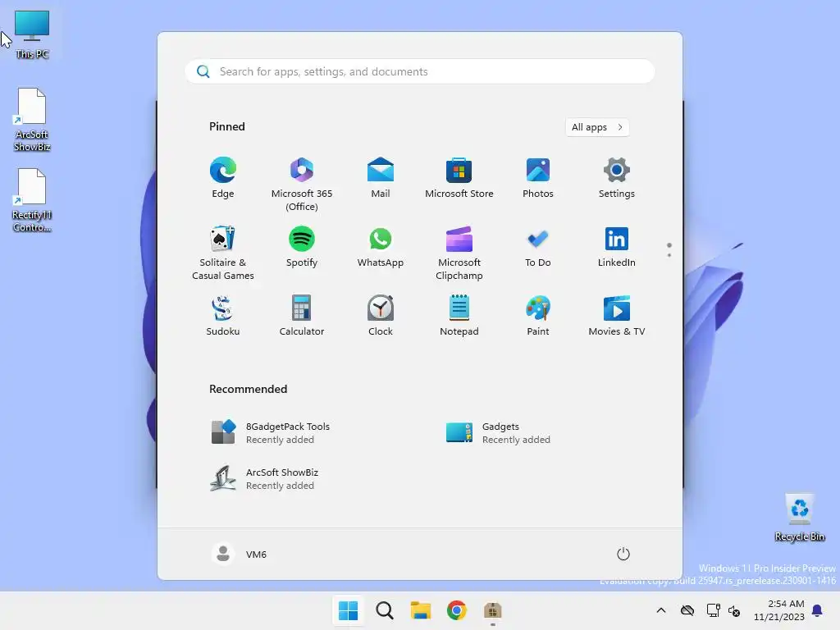Select Rectify11 Control desktop shortcut
The image size is (840, 630).
32,200
